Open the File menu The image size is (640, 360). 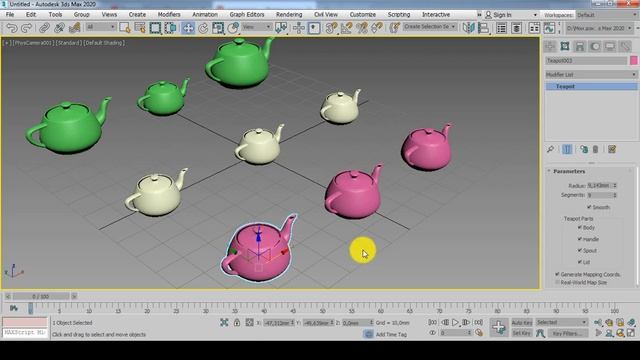coord(10,15)
